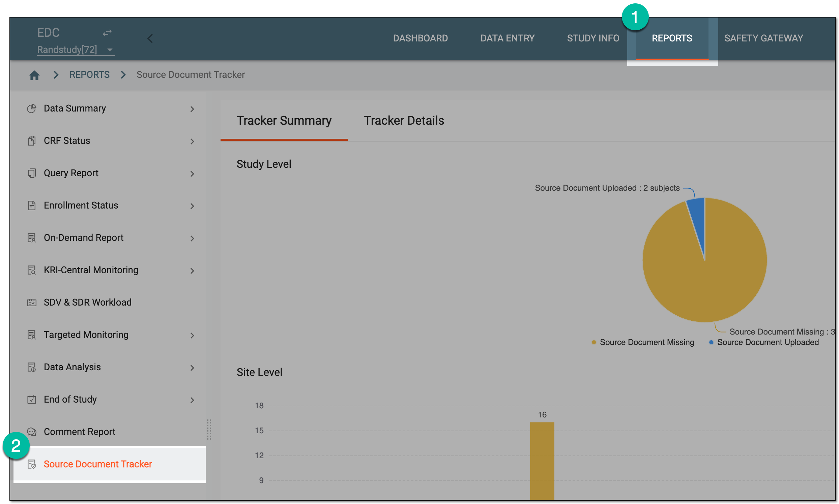Image resolution: width=839 pixels, height=504 pixels.
Task: Click the Source Document Tracker icon
Action: [x=32, y=464]
